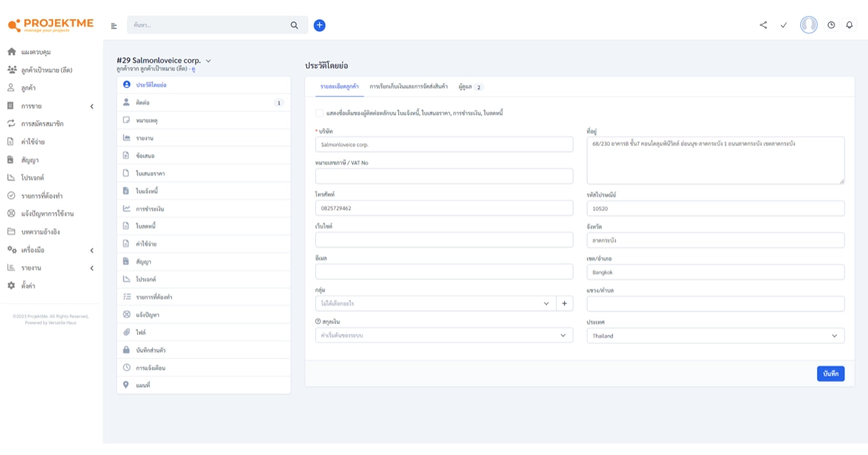
Task: Open ใบแจ้งหนี้ in customer menu
Action: point(147,191)
